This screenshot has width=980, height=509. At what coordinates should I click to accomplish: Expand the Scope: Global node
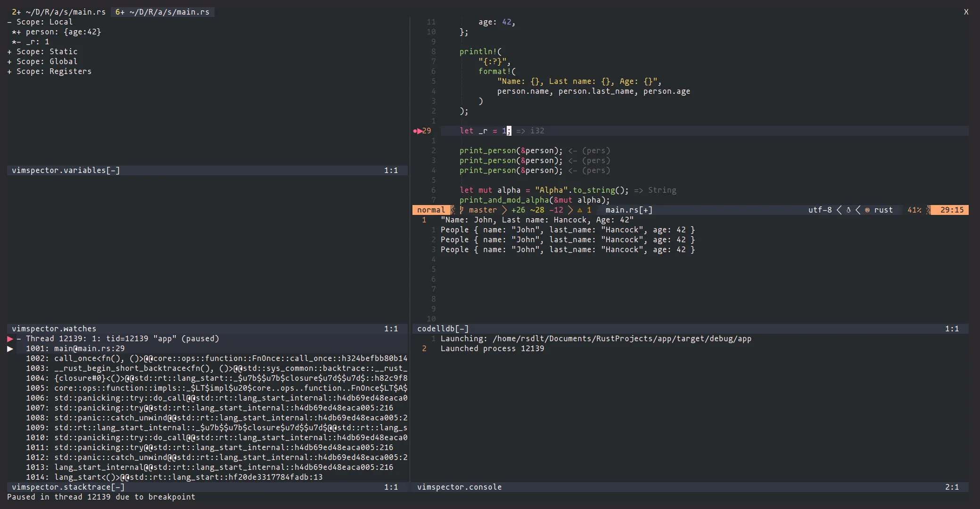9,61
